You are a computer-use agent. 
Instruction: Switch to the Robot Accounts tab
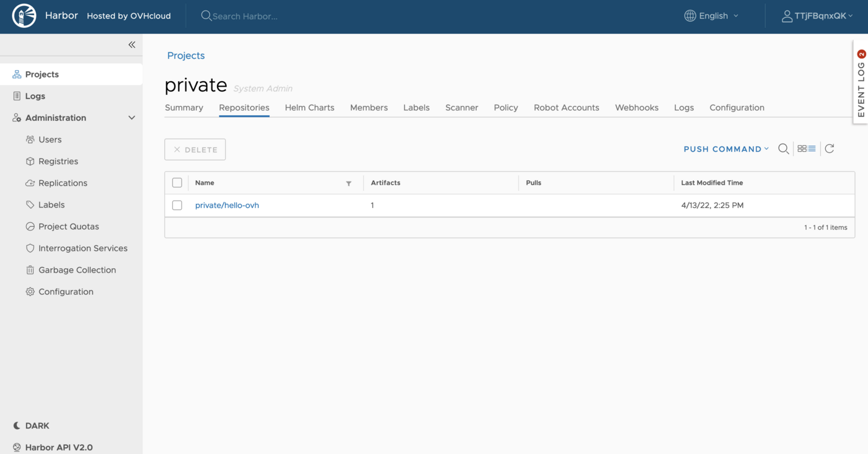(x=566, y=107)
